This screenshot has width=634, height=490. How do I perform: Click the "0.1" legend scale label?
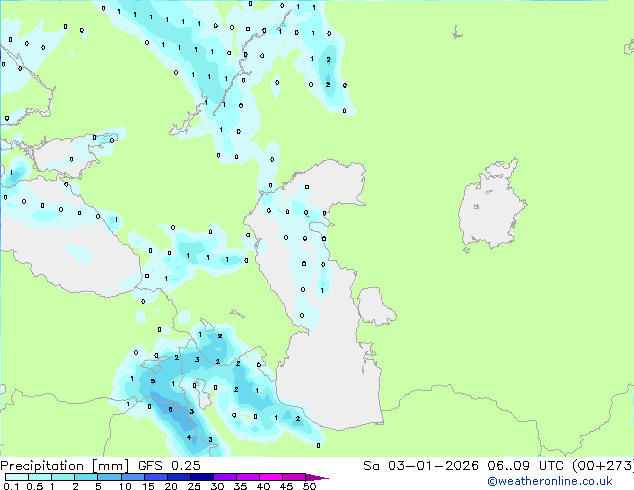tap(11, 486)
